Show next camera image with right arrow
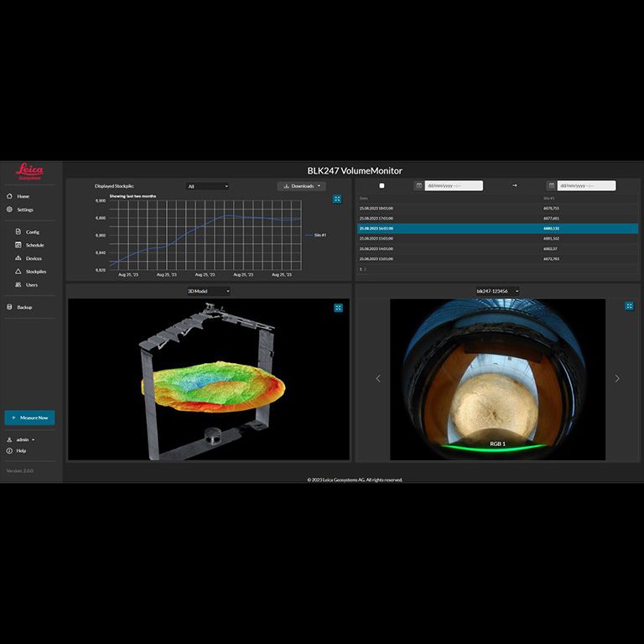 point(617,378)
